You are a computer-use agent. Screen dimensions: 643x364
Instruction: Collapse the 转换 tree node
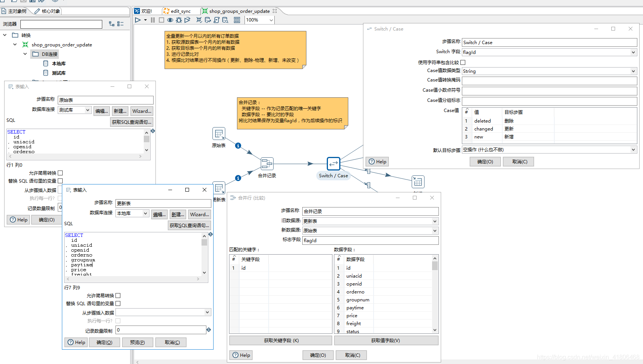5,35
